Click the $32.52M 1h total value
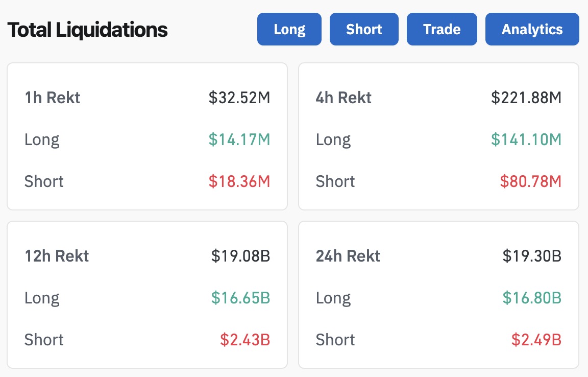 point(239,98)
